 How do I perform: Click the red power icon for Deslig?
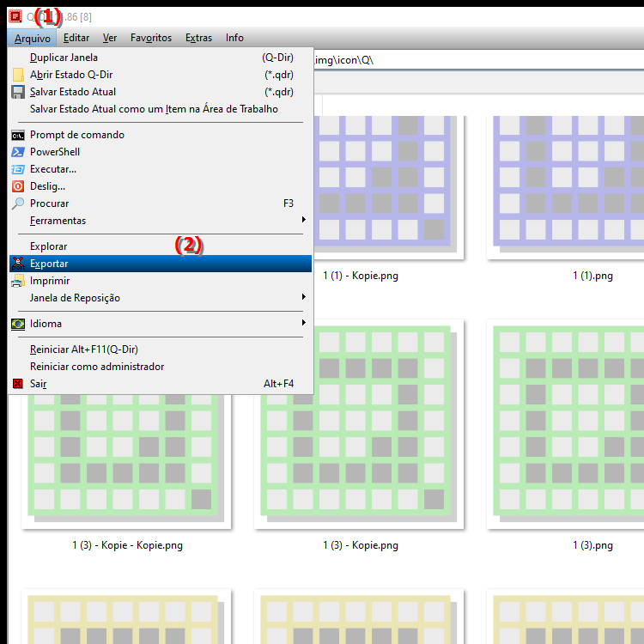click(18, 186)
